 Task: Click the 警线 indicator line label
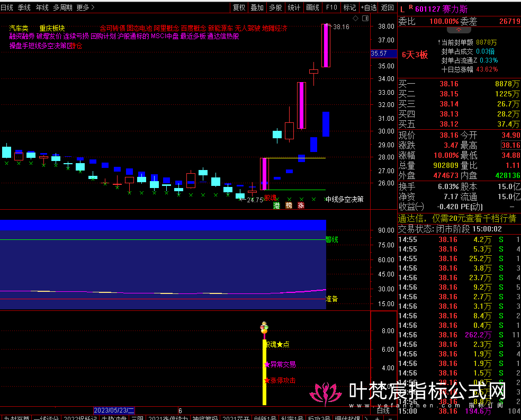(x=331, y=239)
